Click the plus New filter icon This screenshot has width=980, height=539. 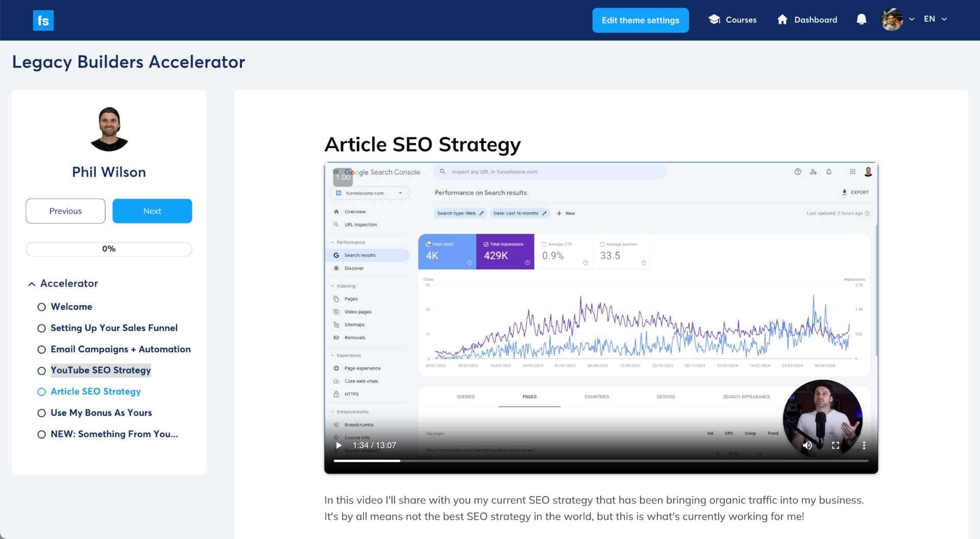(559, 213)
